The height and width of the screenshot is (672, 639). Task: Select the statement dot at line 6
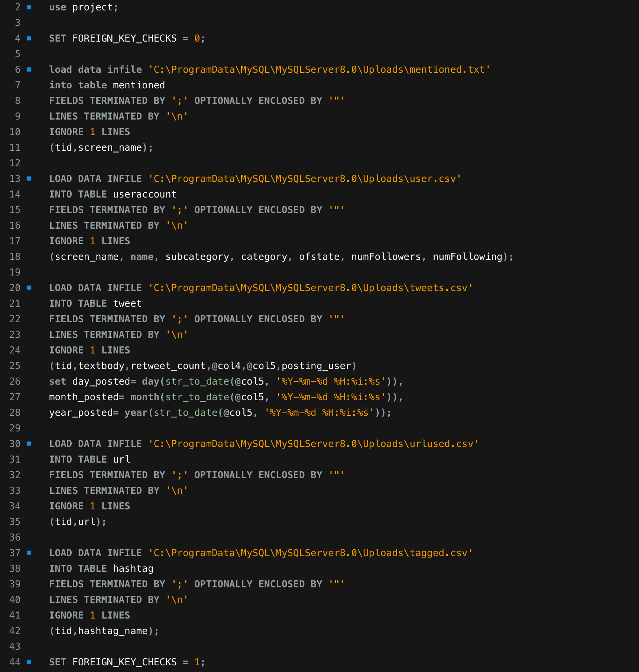29,70
